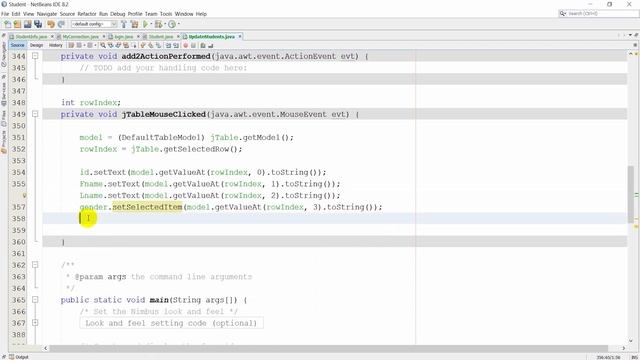Screen dimensions: 640x360
Task: Click the New File toolbar icon
Action: pyautogui.click(x=8, y=24)
